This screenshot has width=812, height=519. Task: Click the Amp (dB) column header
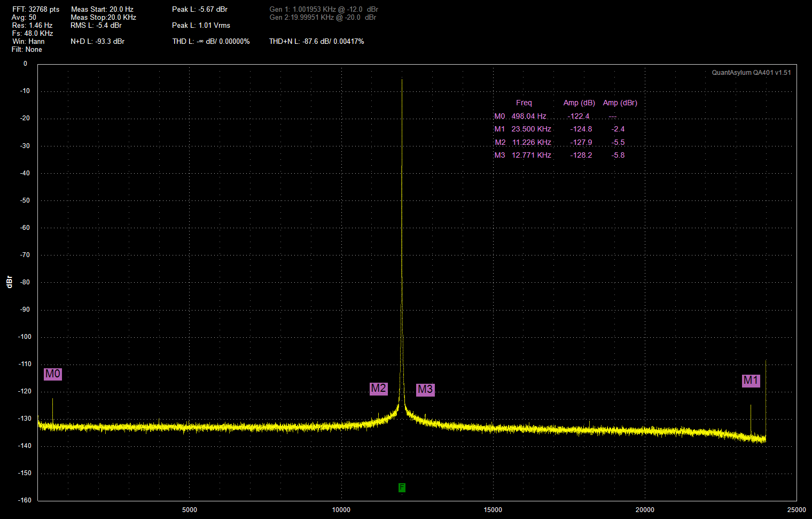[579, 103]
